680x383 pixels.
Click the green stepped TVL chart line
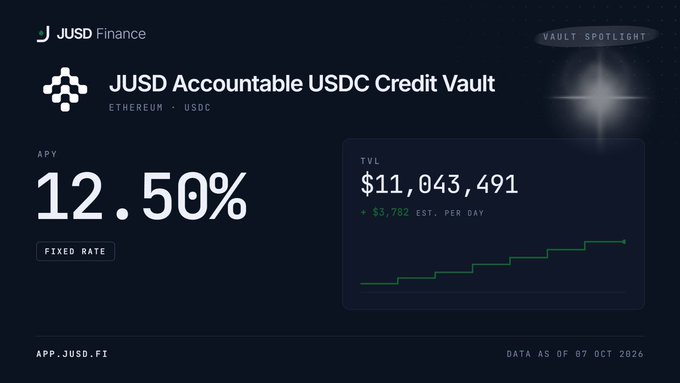click(x=492, y=263)
